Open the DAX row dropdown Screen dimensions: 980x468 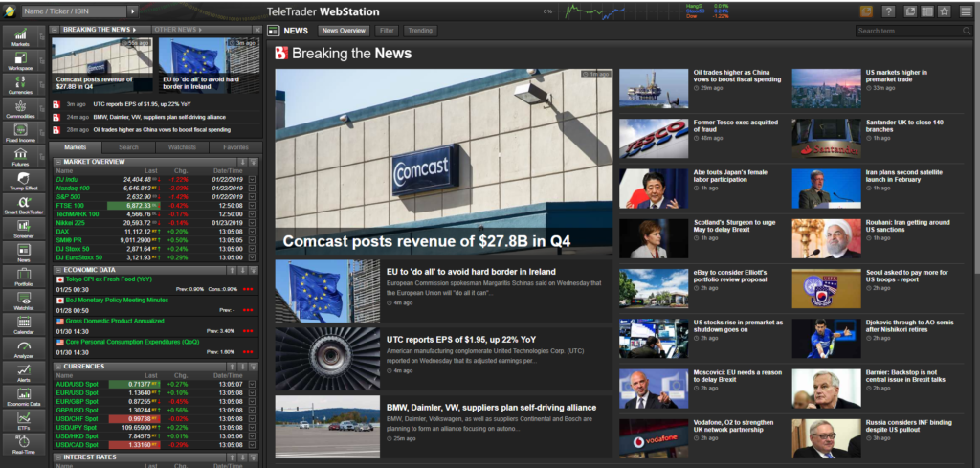(252, 232)
